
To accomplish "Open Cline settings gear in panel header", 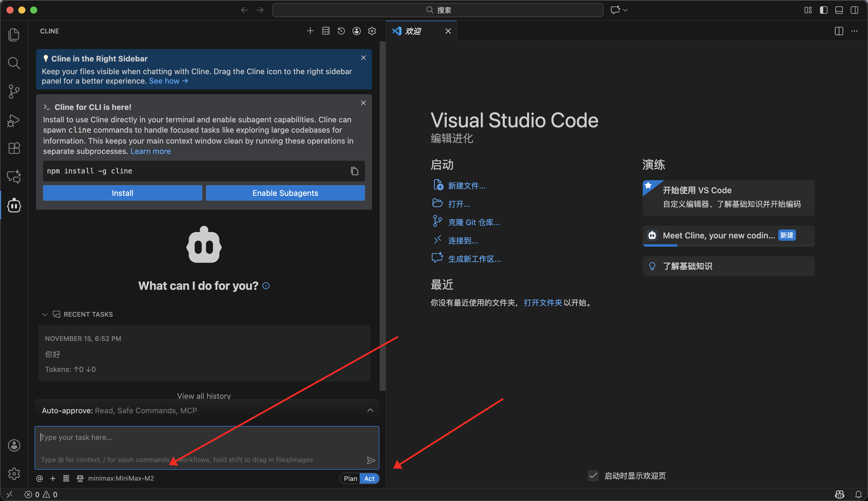I will (x=372, y=31).
